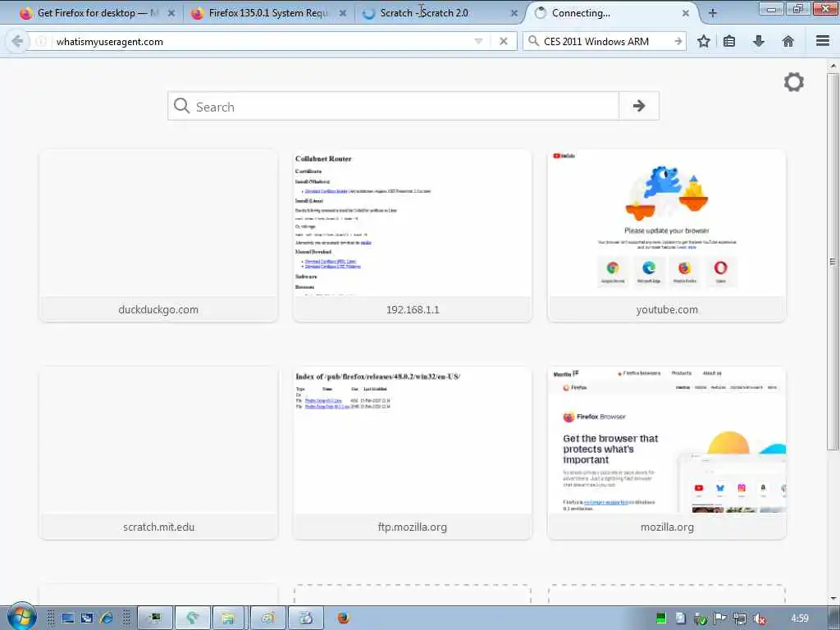Open the youtube.com tile
The image size is (840, 630).
tap(667, 235)
